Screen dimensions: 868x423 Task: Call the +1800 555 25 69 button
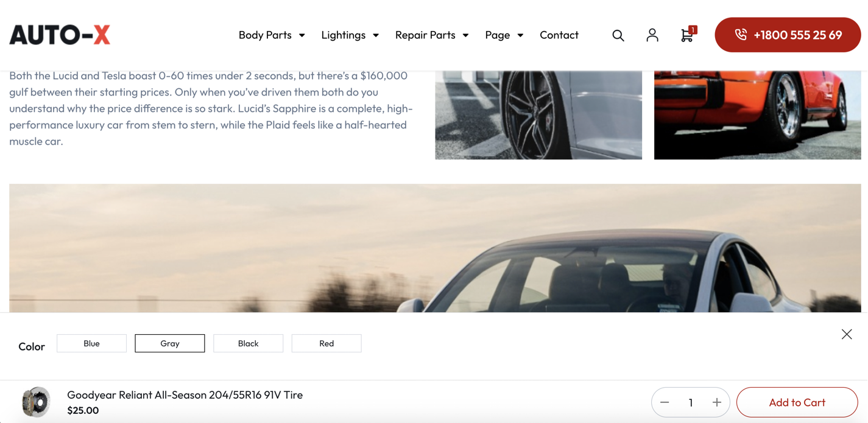[788, 35]
